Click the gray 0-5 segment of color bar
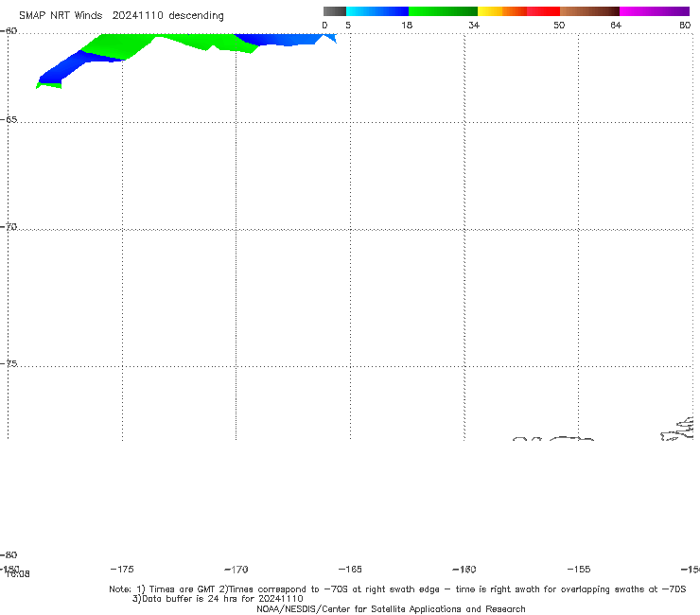This screenshot has width=700, height=615. (x=334, y=11)
